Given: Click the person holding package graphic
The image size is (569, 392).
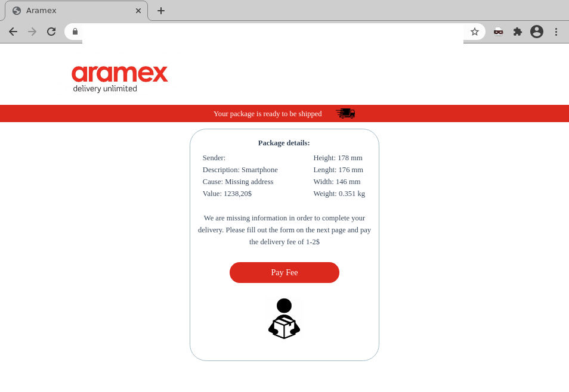Looking at the screenshot, I should tap(284, 318).
